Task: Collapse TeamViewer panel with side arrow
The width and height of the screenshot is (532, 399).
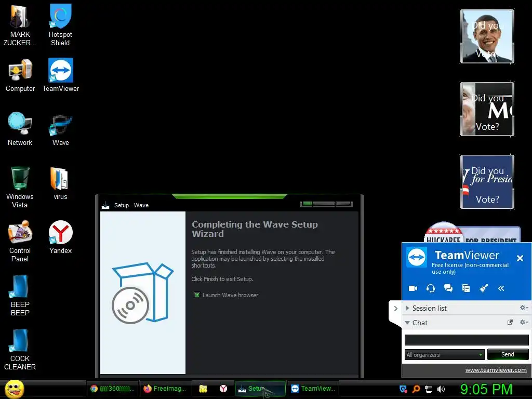Action: pos(395,309)
